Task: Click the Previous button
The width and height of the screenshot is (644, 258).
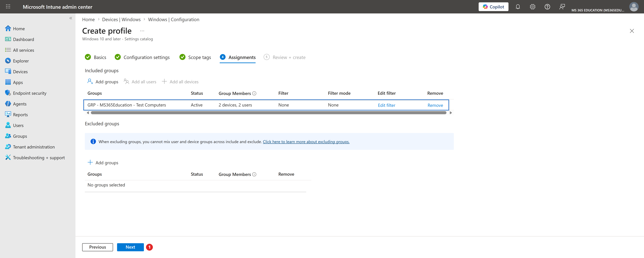Action: click(97, 247)
